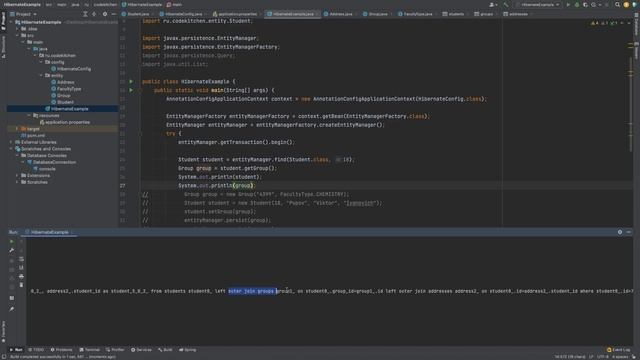Hide the Project tool window

(113, 14)
